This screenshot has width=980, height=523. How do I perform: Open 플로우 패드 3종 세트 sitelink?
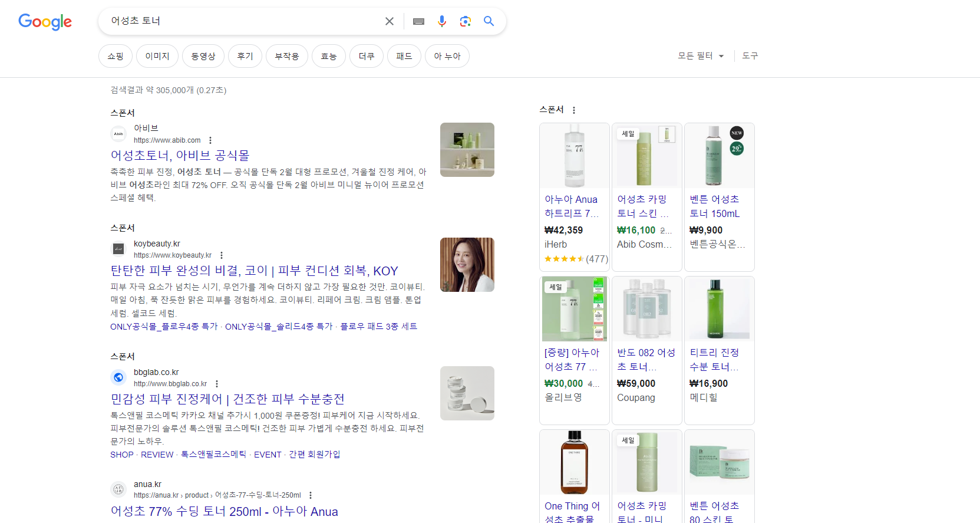tap(378, 326)
